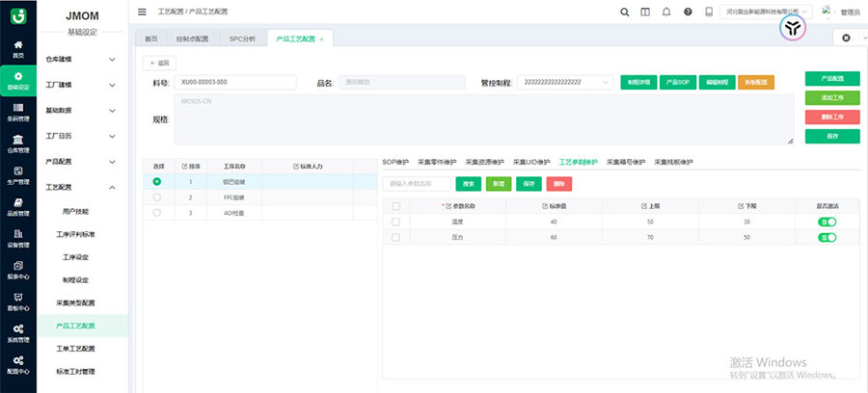Screen dimensions: 868x393
Task: Open 仓库管理 in the left sidebar
Action: point(18,144)
